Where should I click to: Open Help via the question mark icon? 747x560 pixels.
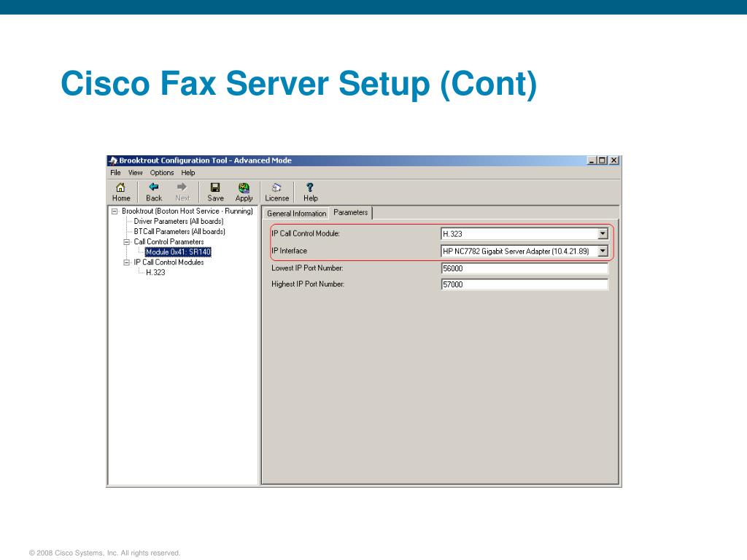tap(309, 187)
